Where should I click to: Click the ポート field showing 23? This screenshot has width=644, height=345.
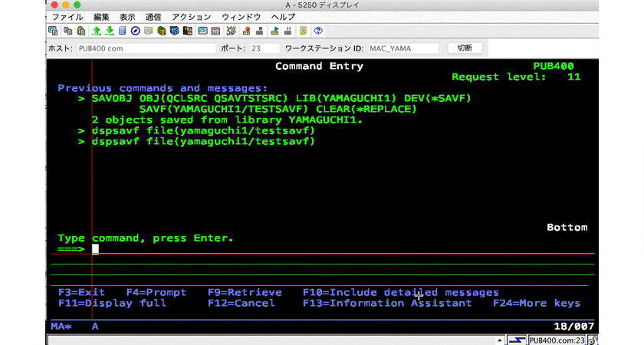click(264, 48)
